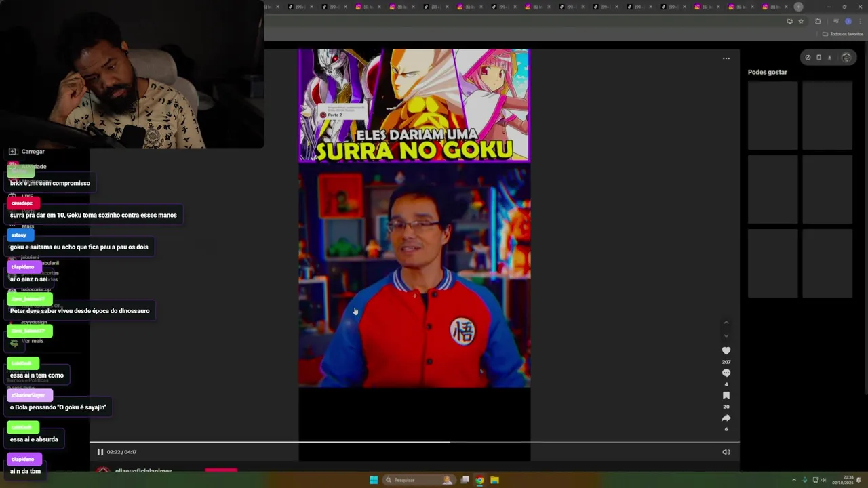Screen dimensions: 868x488
Task: Like the video with the heart icon
Action: pos(726,350)
